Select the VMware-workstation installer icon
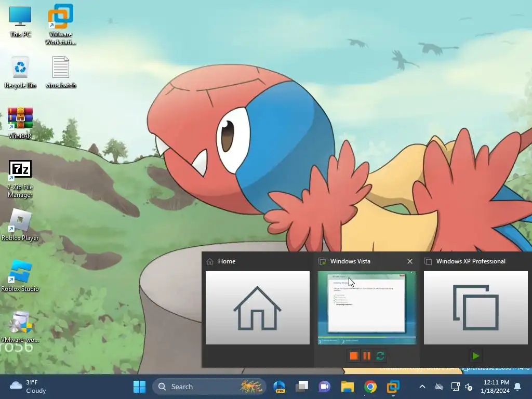The width and height of the screenshot is (532, 399). tap(20, 327)
